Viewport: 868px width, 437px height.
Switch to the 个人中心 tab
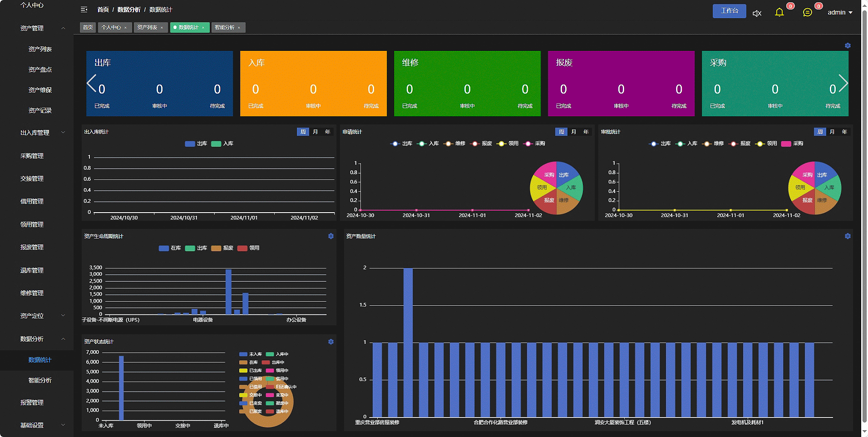111,28
